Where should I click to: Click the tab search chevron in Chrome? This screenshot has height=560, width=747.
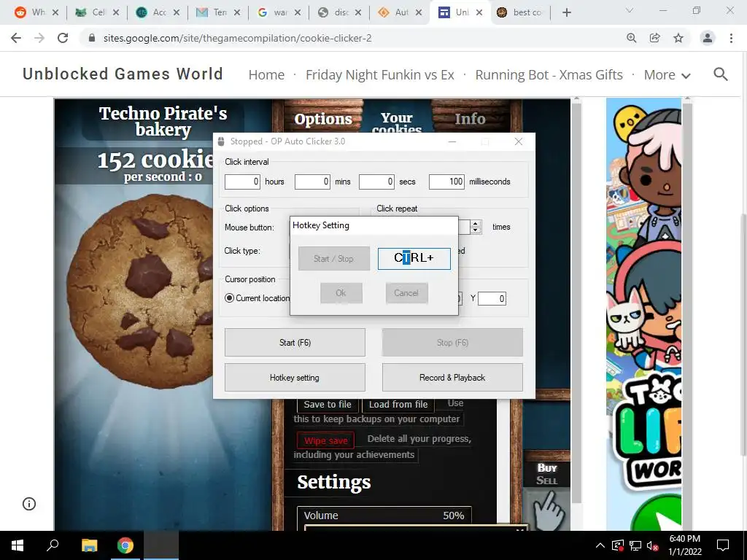(630, 10)
